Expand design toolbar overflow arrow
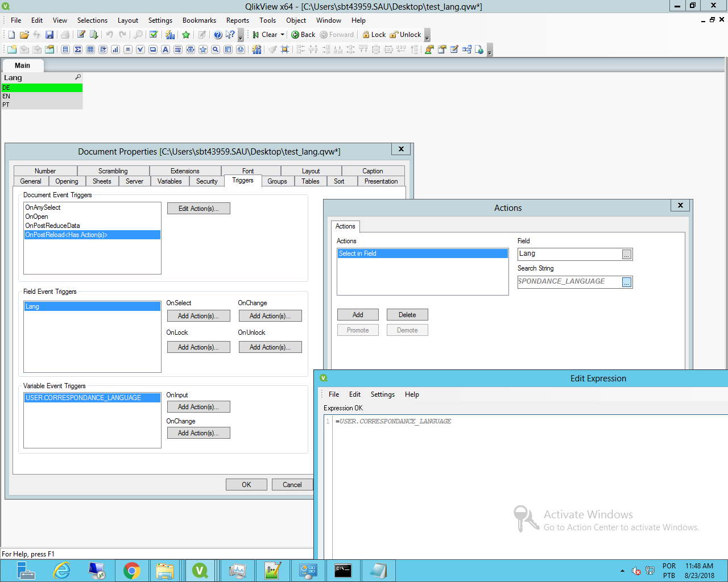This screenshot has height=582, width=728. pos(490,51)
